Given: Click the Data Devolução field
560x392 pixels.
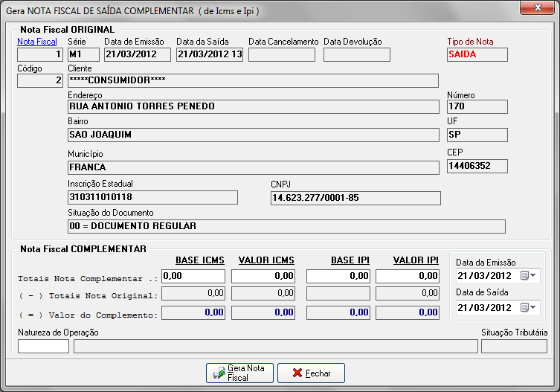Looking at the screenshot, I should (x=357, y=55).
